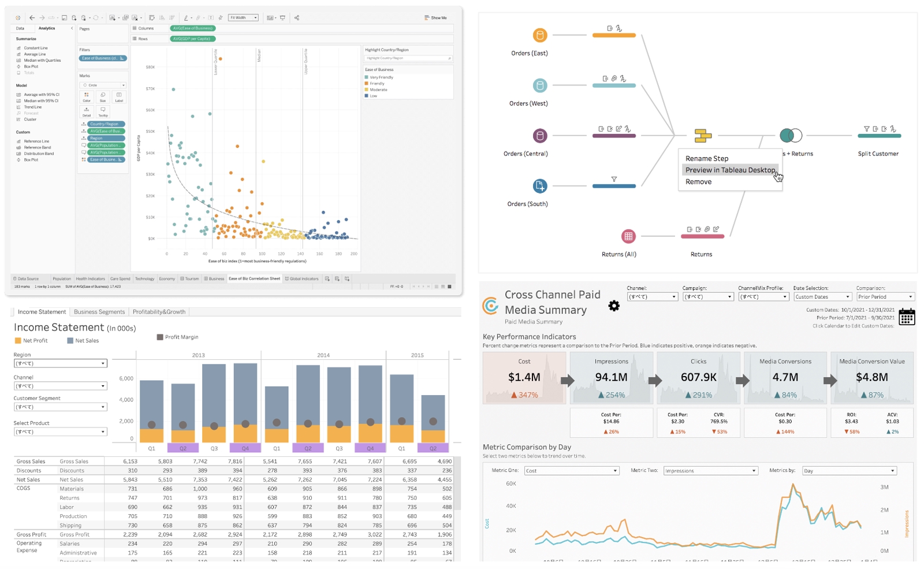Click the Highlight Country/Region search field

(408, 58)
